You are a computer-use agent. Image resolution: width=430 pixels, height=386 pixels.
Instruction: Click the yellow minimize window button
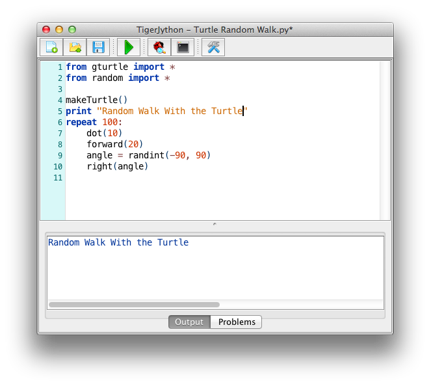coord(59,30)
